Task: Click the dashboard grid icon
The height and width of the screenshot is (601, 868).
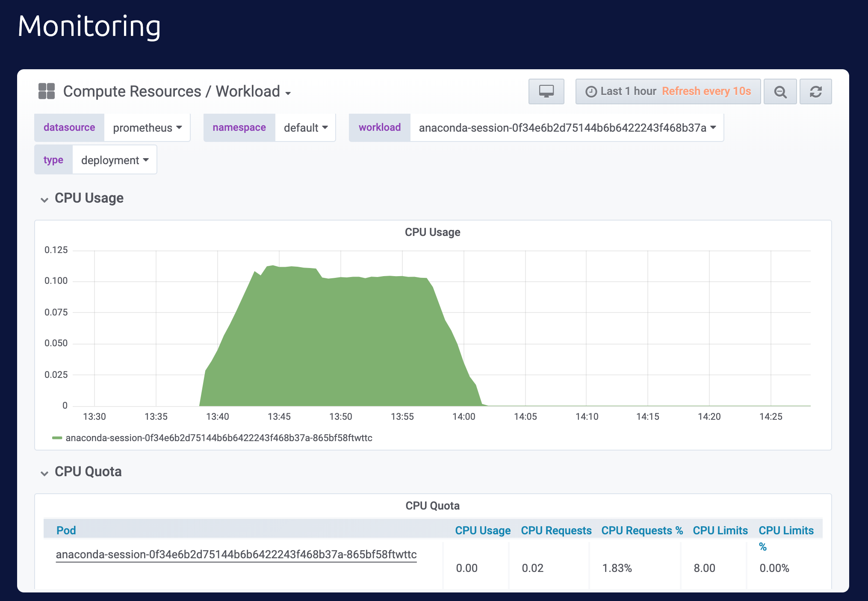Action: click(47, 91)
